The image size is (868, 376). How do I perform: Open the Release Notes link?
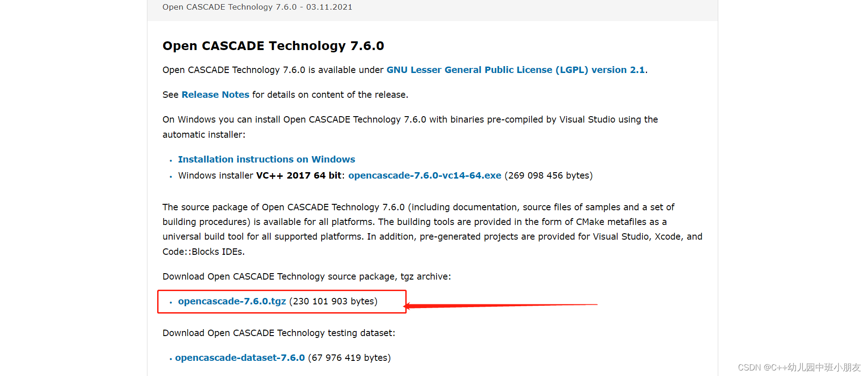[x=216, y=95]
